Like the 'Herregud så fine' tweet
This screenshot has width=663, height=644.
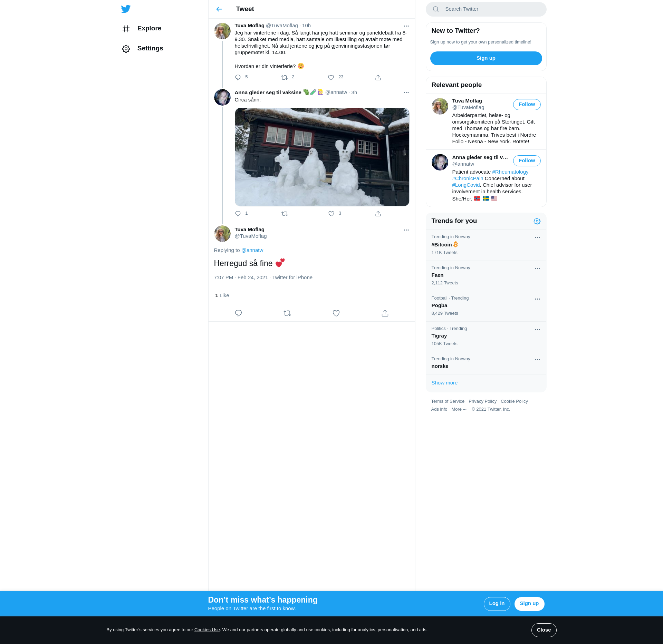[x=336, y=313]
